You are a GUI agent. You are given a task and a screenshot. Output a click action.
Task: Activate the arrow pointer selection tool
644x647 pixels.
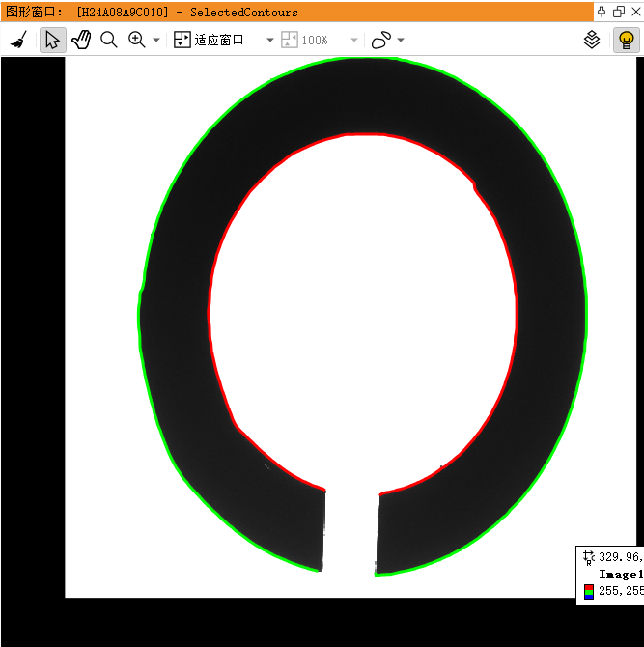(53, 40)
